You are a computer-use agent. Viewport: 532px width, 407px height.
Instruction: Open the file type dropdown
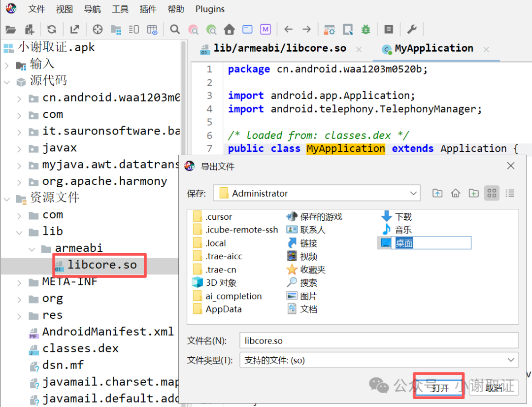pos(511,360)
